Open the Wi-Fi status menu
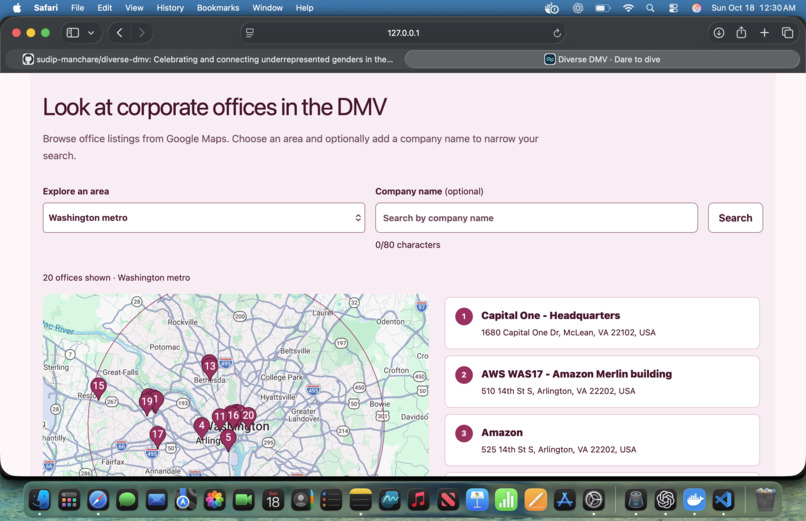806x521 pixels. point(628,8)
